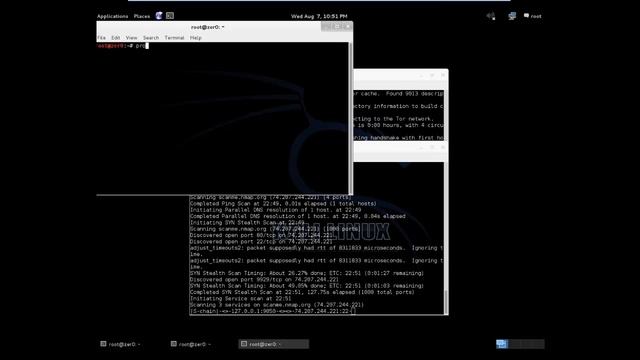Minimize the front terminal window
The width and height of the screenshot is (640, 360).
point(326,27)
